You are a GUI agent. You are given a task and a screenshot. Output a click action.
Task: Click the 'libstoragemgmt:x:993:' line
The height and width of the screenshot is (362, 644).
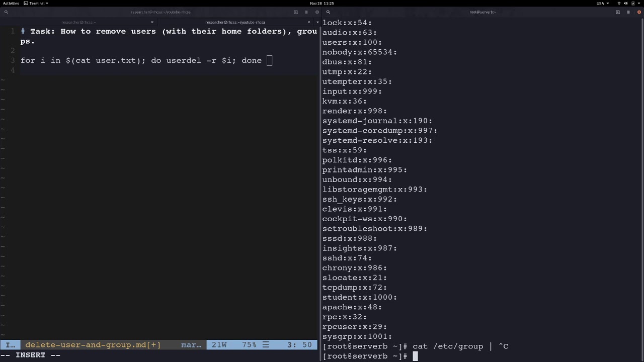pos(375,190)
